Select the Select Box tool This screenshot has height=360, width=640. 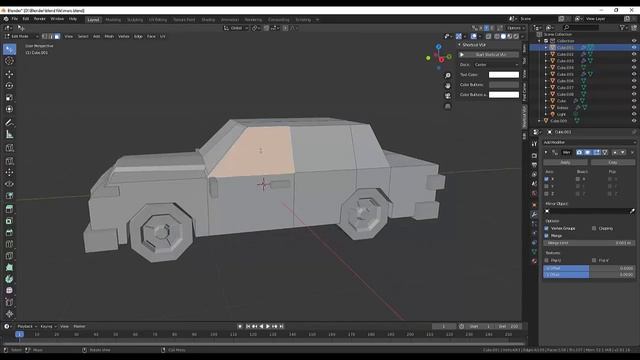pos(9,49)
